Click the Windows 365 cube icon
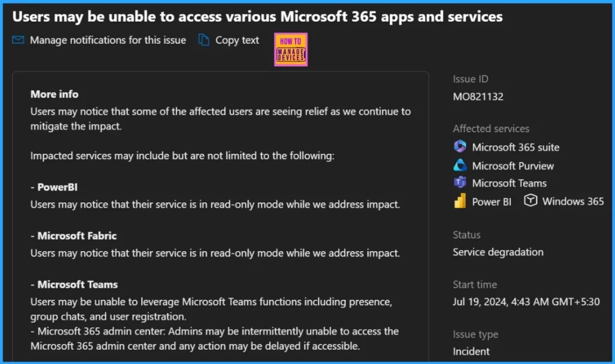The width and height of the screenshot is (615, 364). 530,201
